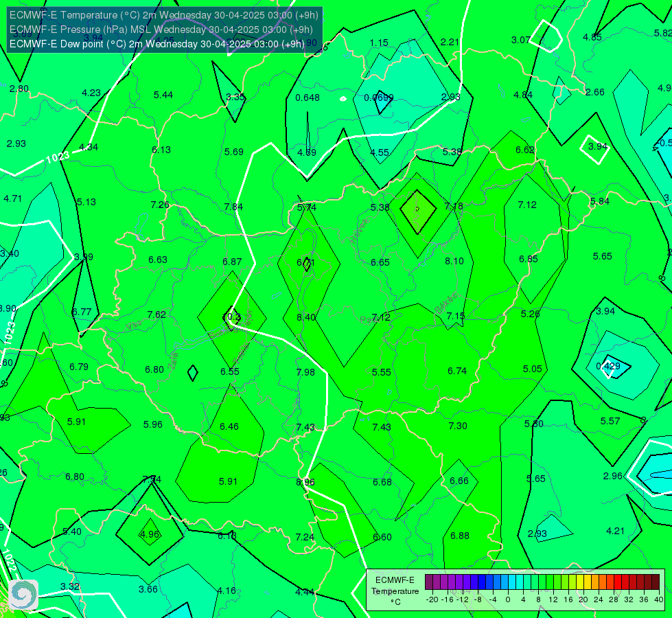The height and width of the screenshot is (618, 672).
Task: Click the 5.55 temperature value
Action: point(382,371)
